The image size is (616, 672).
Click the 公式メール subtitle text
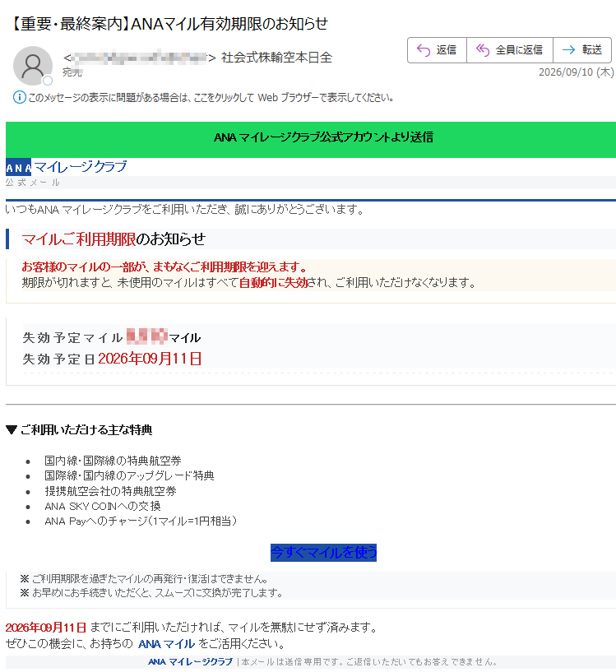click(x=33, y=183)
